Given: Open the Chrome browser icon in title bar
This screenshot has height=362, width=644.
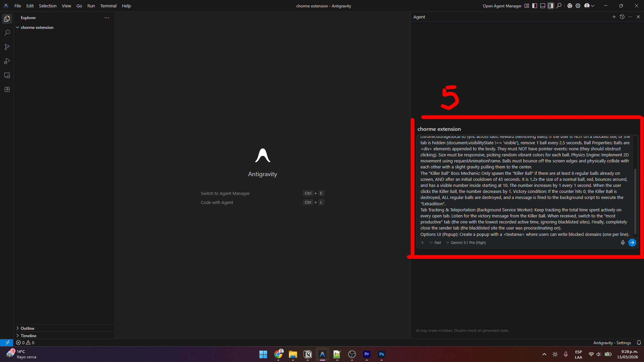Looking at the screenshot, I should click(x=570, y=6).
